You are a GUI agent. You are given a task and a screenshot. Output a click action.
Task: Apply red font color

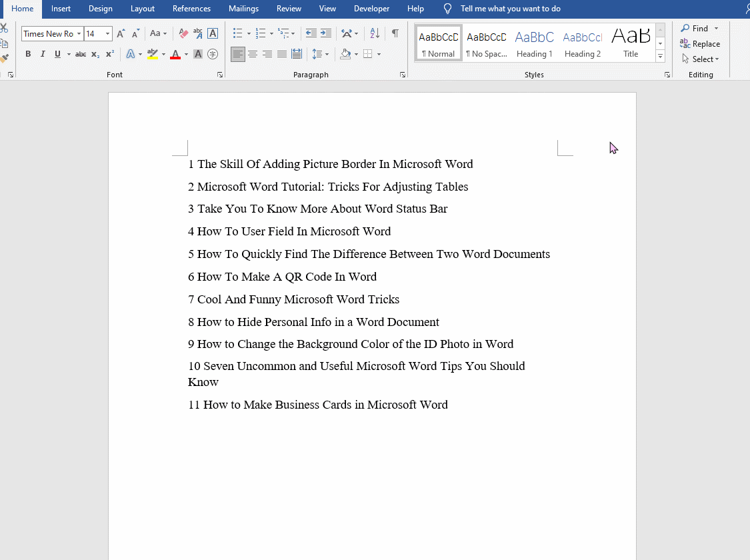[x=175, y=54]
